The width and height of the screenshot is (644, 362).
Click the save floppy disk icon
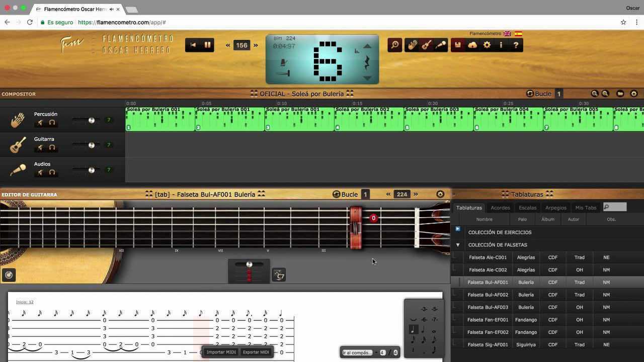click(x=458, y=45)
